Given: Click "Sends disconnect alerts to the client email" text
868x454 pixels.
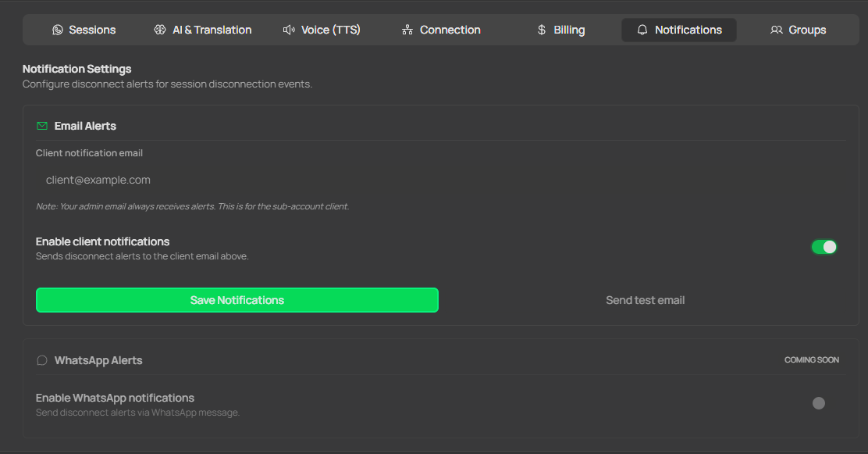Looking at the screenshot, I should point(142,256).
